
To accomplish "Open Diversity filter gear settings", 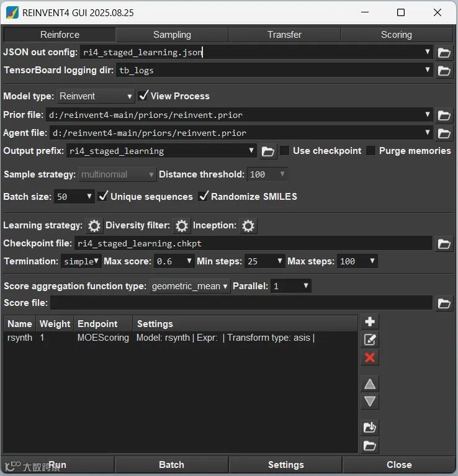I will (x=181, y=225).
